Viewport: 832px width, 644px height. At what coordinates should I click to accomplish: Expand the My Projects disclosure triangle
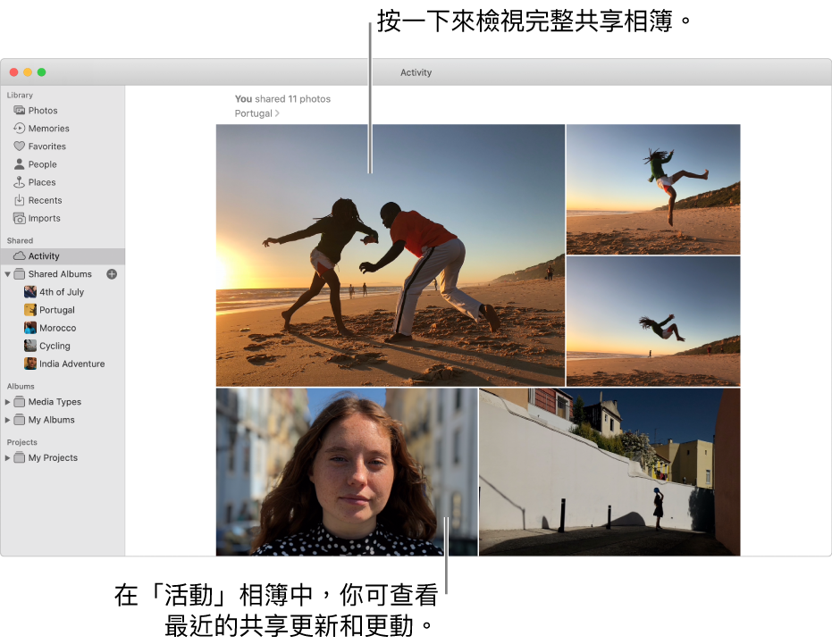pyautogui.click(x=7, y=458)
